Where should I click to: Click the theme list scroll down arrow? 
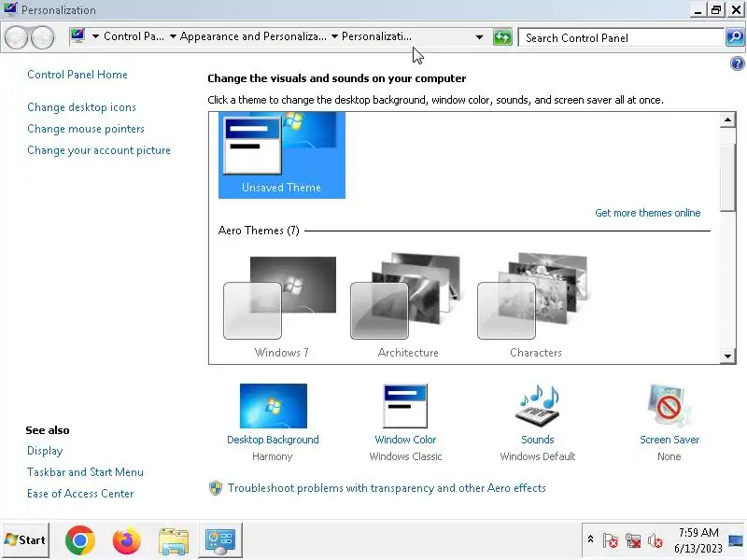[x=727, y=357]
